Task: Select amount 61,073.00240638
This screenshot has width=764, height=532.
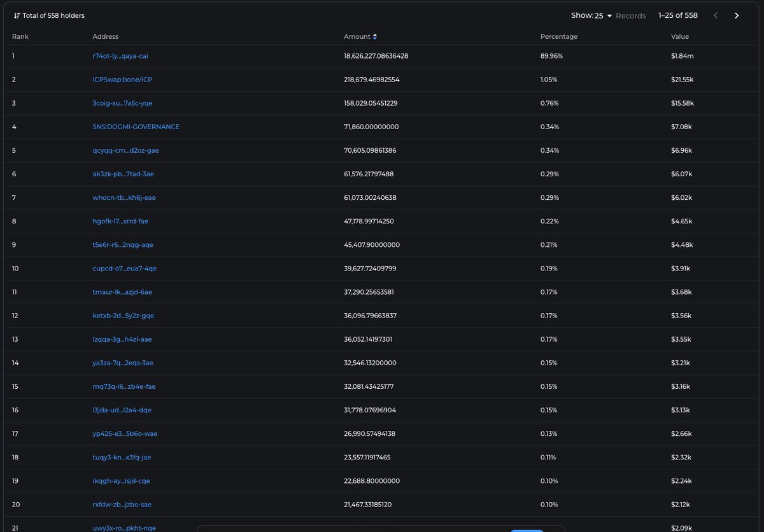Action: (x=370, y=197)
